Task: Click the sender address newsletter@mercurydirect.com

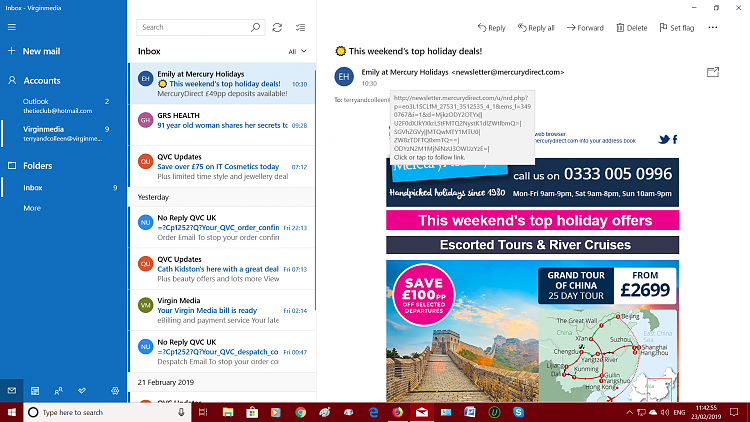Action: click(507, 72)
